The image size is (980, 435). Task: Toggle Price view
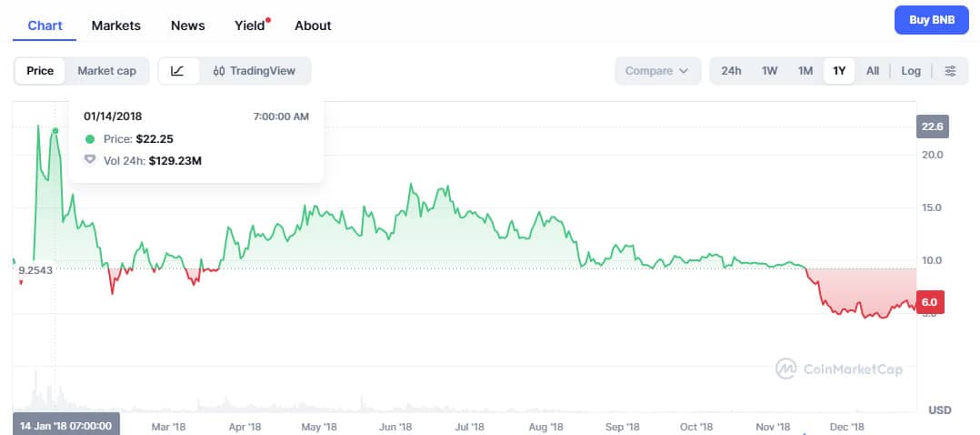pos(40,71)
